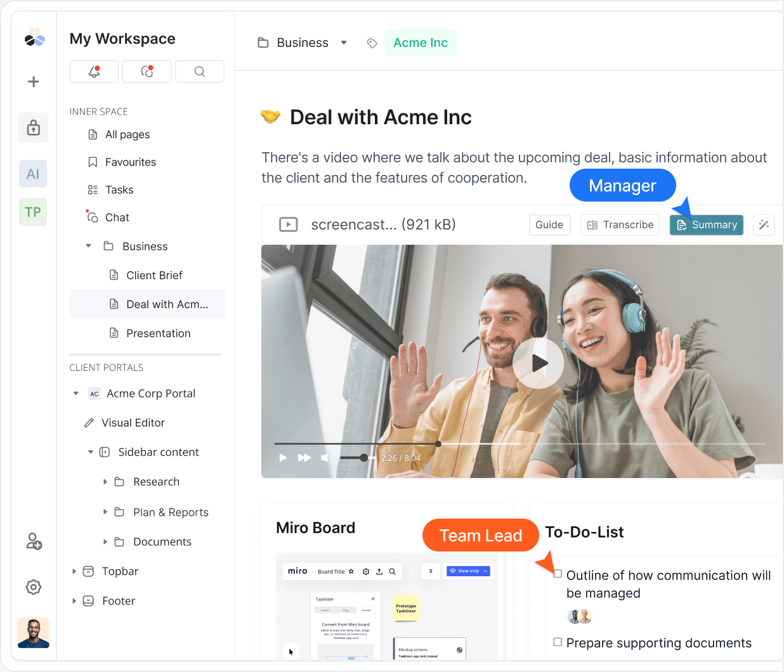Switch to the TP workspace tile
Viewport: 784px width, 672px height.
coord(33,212)
